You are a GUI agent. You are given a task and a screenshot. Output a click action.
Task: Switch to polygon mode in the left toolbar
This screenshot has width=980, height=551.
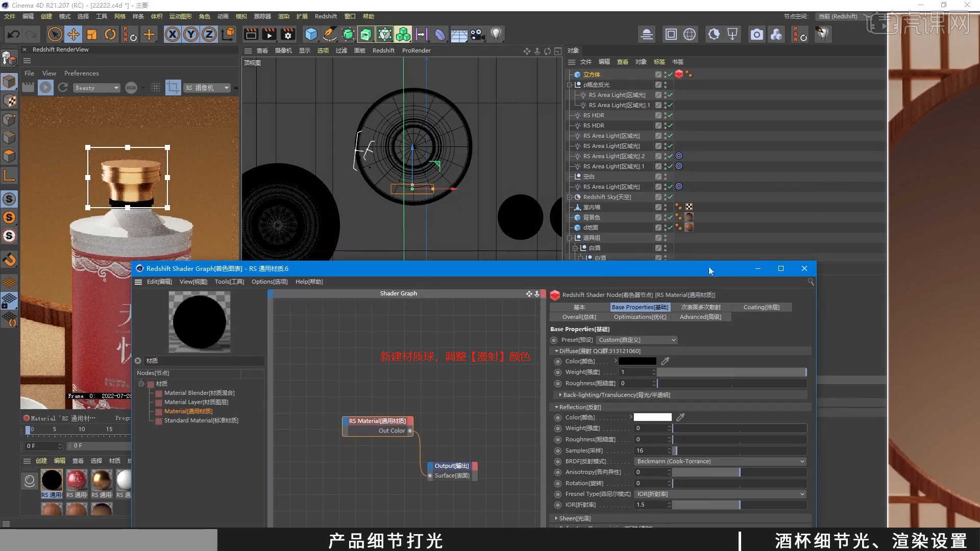(x=9, y=157)
